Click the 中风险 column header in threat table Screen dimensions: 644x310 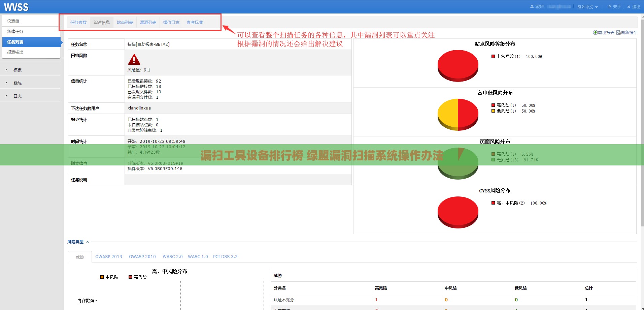477,288
